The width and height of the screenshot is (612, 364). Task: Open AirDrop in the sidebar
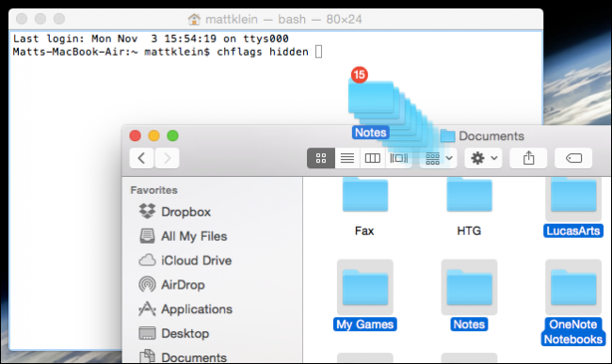[171, 285]
